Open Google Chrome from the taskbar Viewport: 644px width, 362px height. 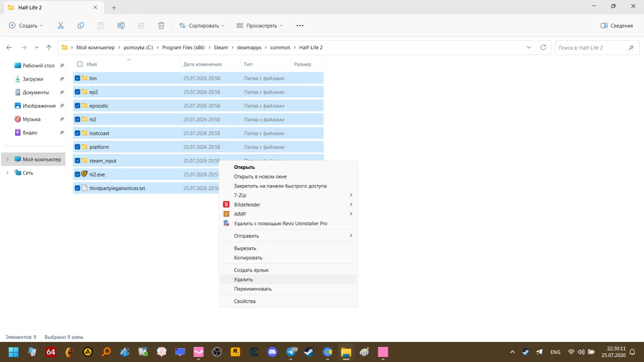(328, 352)
